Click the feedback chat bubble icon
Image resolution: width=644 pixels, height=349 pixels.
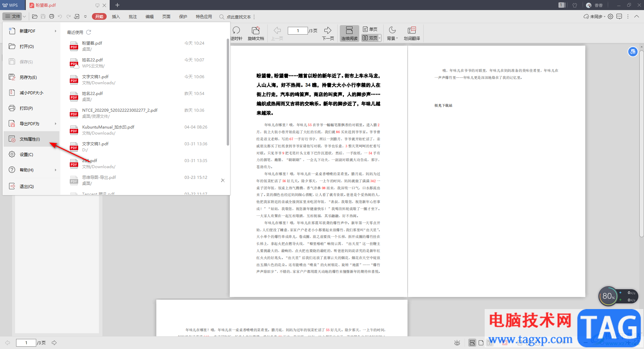click(619, 16)
